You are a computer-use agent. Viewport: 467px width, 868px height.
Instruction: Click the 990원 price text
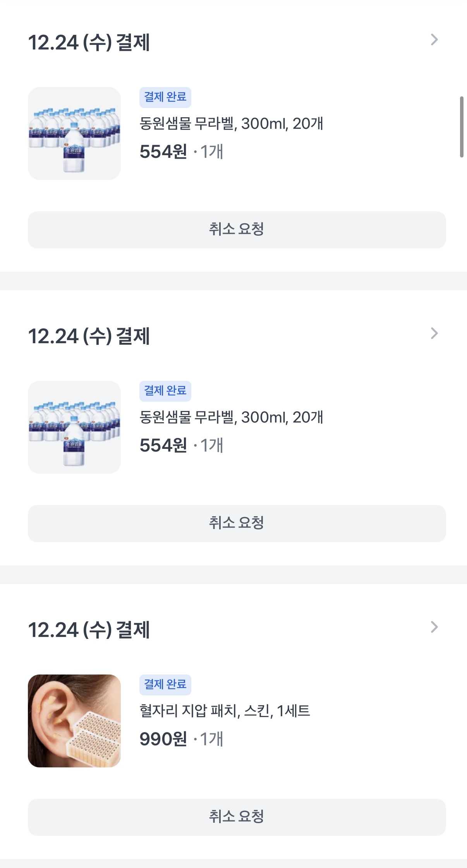163,739
